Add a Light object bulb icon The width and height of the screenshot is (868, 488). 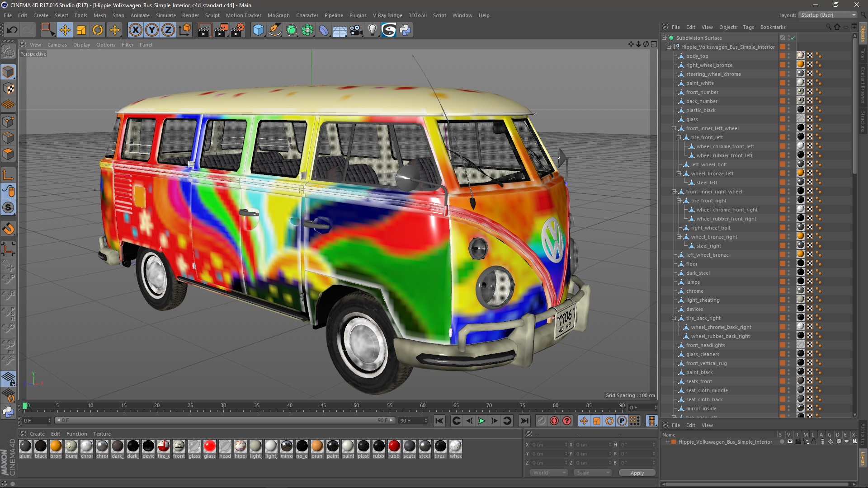(x=373, y=30)
